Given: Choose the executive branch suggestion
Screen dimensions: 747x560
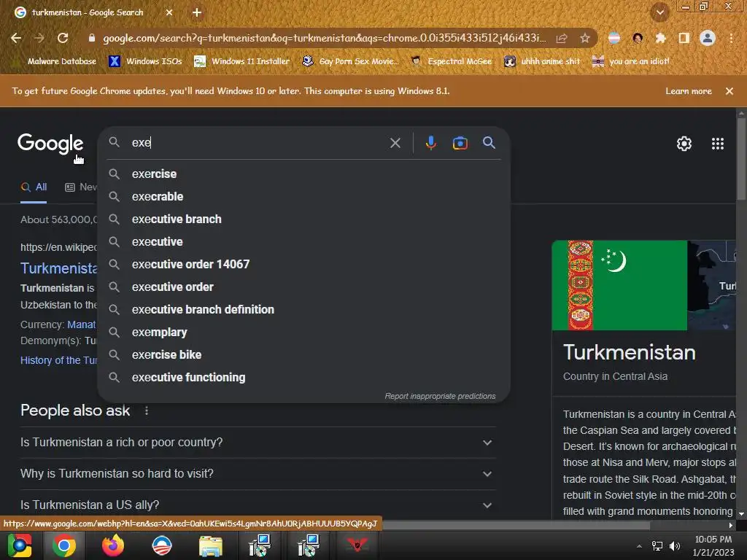Looking at the screenshot, I should pyautogui.click(x=304, y=219).
